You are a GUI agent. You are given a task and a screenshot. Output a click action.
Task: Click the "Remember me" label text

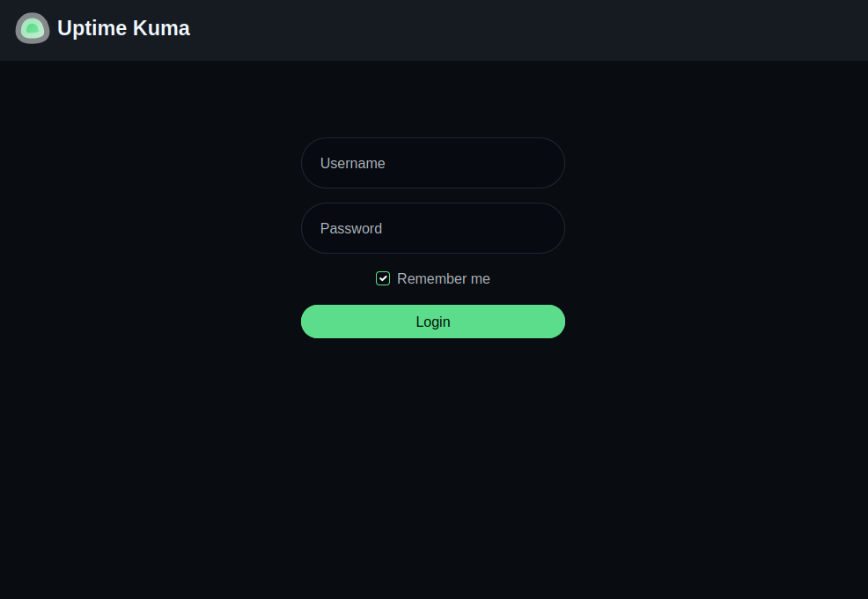coord(443,278)
